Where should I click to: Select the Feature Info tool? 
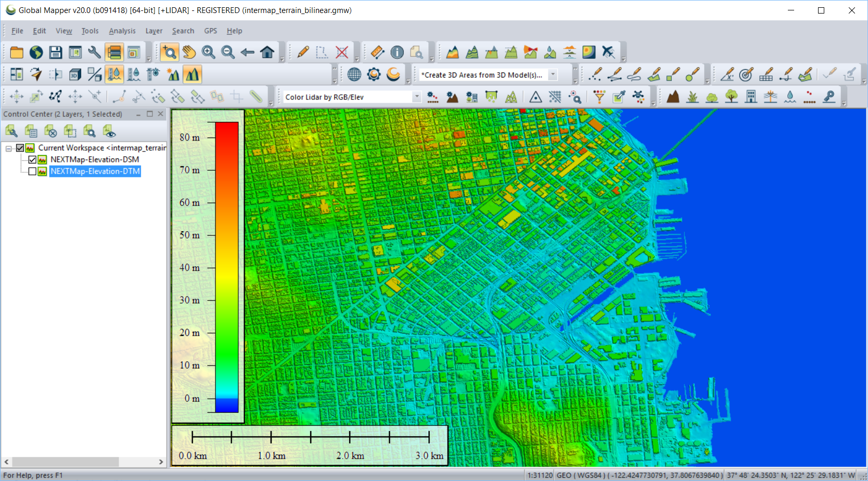pos(397,52)
